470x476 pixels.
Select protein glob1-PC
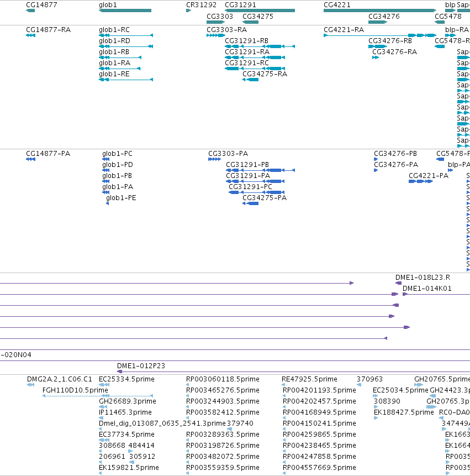point(117,154)
